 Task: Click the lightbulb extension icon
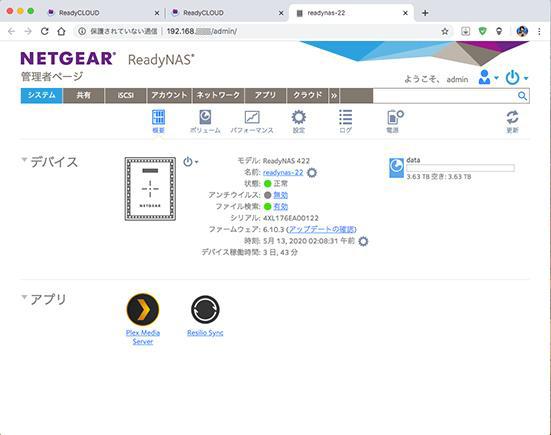click(499, 31)
